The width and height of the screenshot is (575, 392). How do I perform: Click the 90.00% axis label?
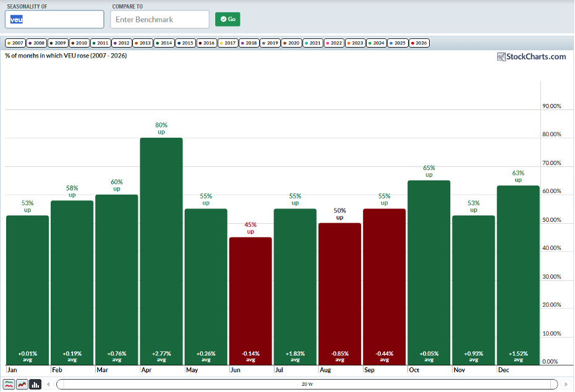click(552, 106)
